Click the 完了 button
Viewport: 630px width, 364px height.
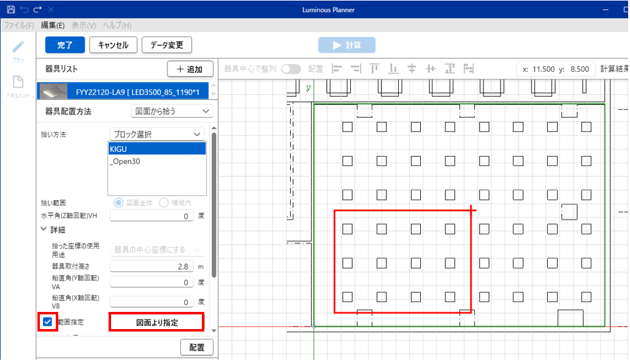[x=64, y=45]
